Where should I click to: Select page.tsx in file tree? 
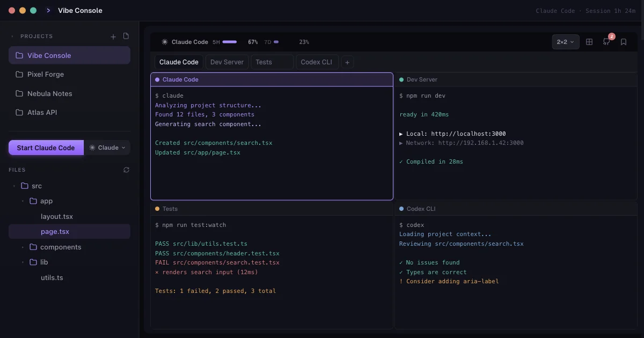(69, 232)
